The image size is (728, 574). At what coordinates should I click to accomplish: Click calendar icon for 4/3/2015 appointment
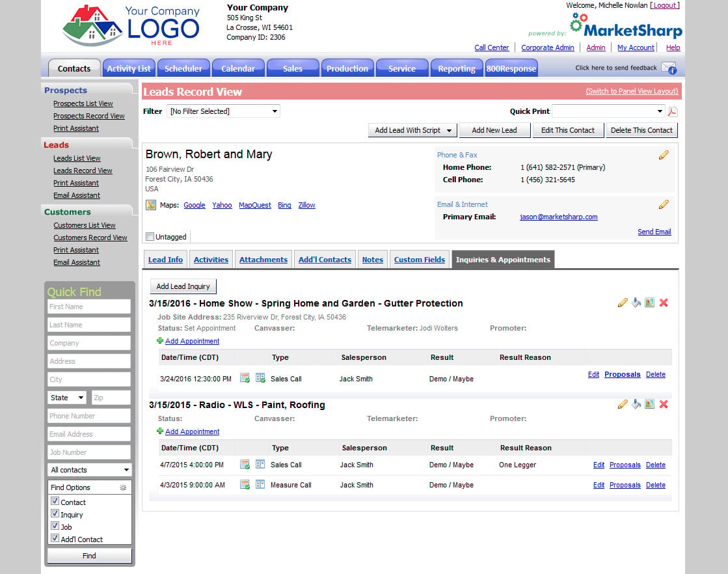[x=245, y=485]
